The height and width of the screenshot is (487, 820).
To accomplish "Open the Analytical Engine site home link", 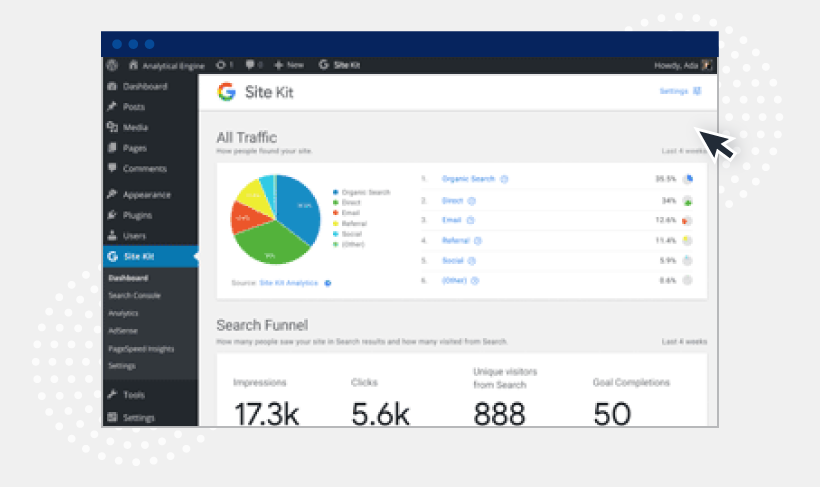I will [167, 65].
